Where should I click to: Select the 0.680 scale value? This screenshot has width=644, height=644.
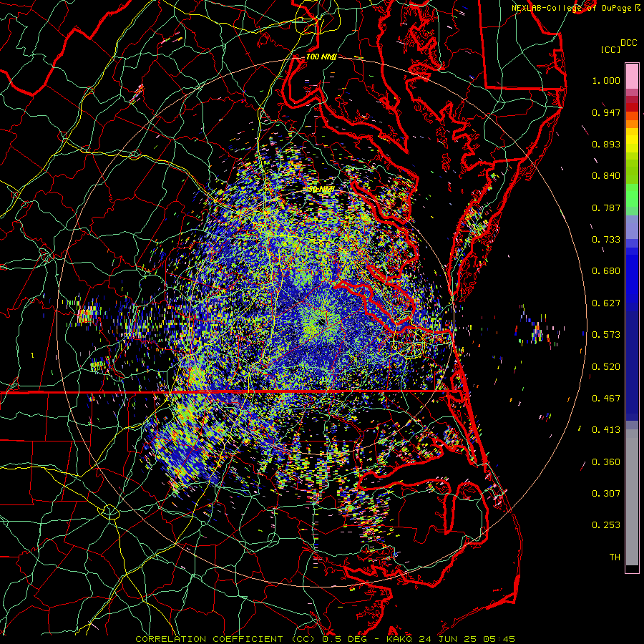(606, 271)
